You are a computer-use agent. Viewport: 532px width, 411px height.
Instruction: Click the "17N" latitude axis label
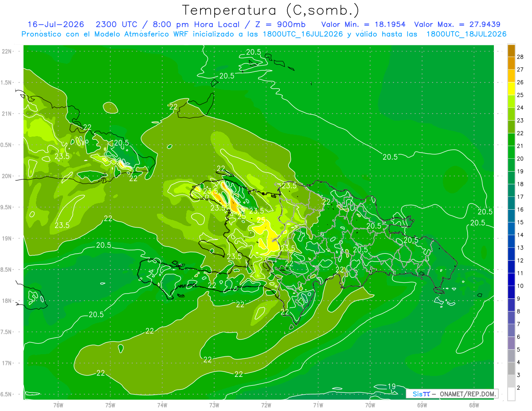pyautogui.click(x=8, y=363)
